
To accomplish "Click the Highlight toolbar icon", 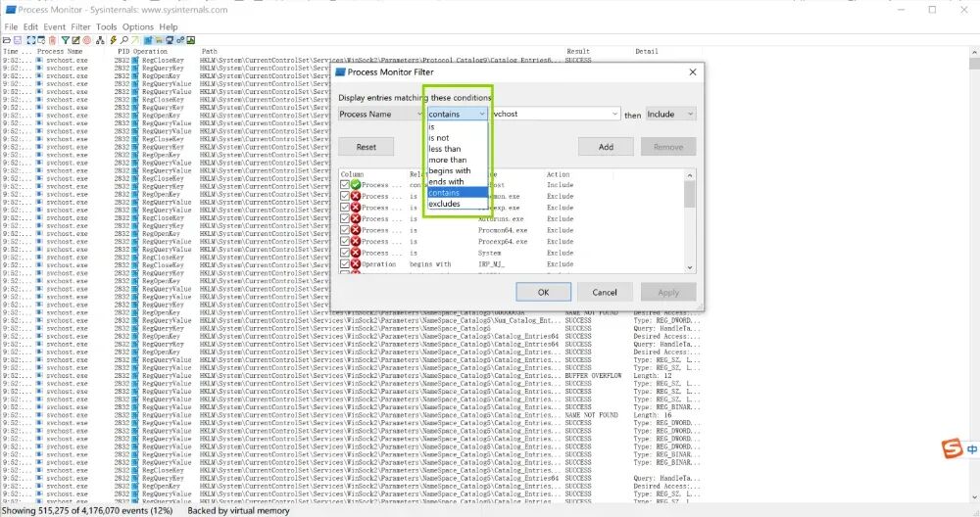I will coord(75,40).
